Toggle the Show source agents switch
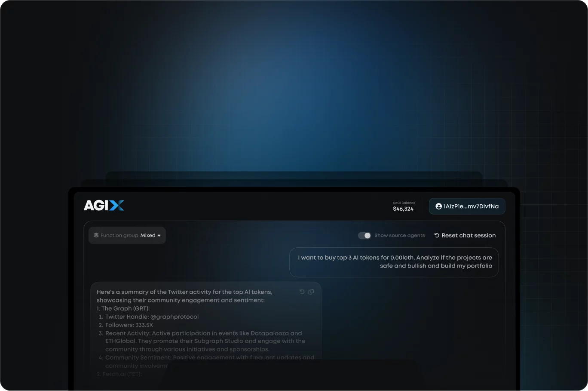The image size is (588, 391). point(364,235)
